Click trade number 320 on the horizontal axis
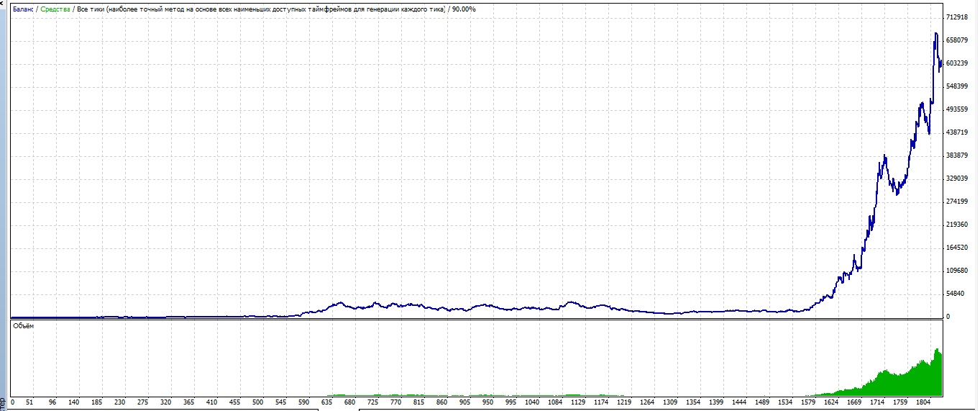Viewport: 980px width, 411px height. tap(165, 403)
